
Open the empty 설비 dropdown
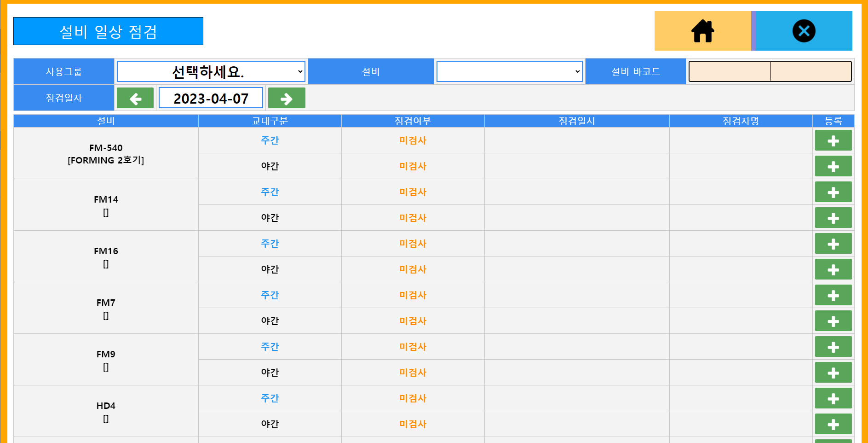point(509,71)
